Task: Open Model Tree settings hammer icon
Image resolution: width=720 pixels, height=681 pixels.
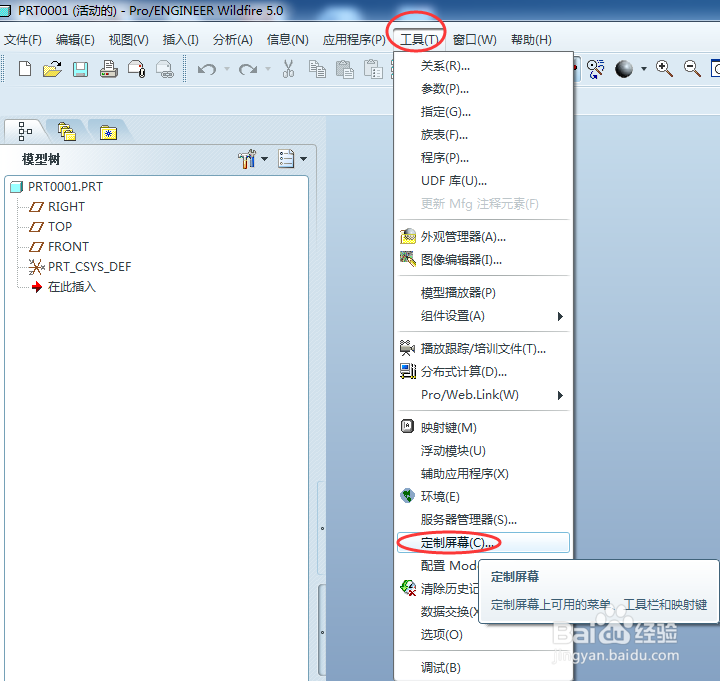Action: (247, 159)
